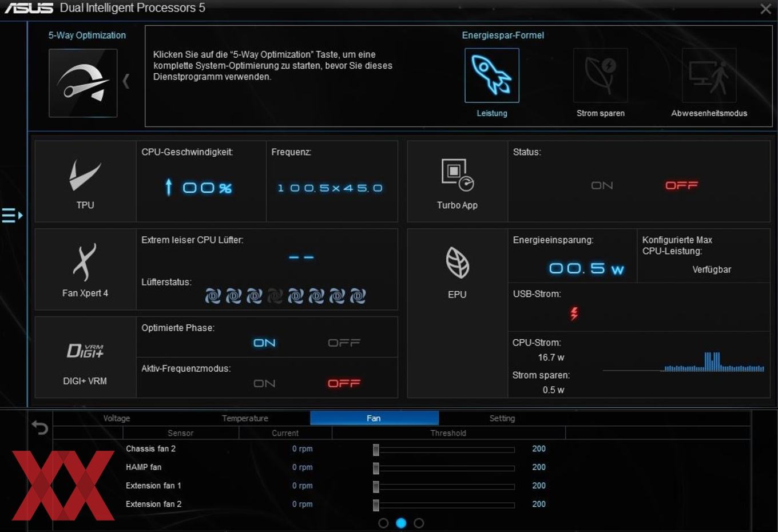Viewport: 778px width, 532px height.
Task: Select the second page indicator dot
Action: 401,523
